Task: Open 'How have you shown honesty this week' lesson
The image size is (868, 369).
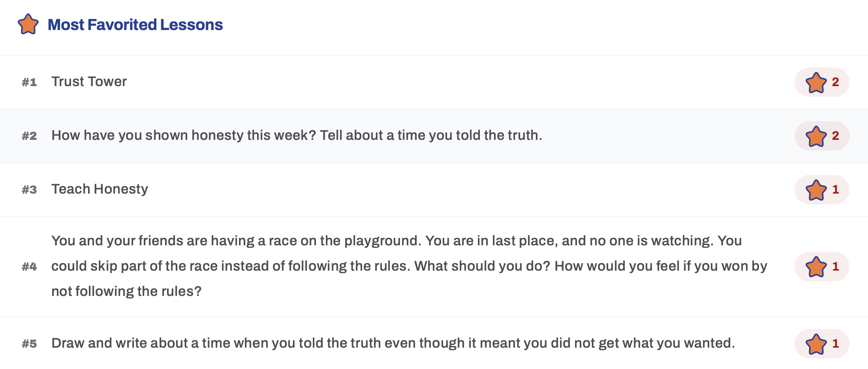Action: [297, 136]
